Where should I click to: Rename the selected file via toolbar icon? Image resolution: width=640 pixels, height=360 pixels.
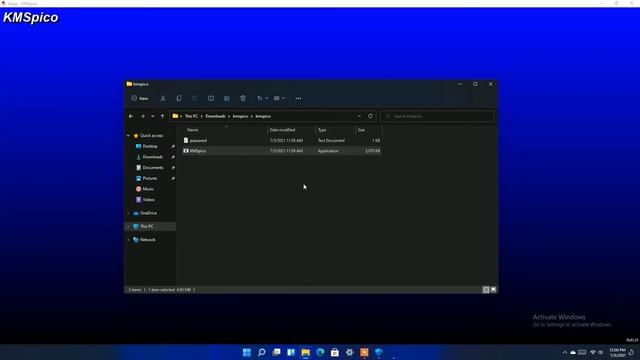pos(211,98)
